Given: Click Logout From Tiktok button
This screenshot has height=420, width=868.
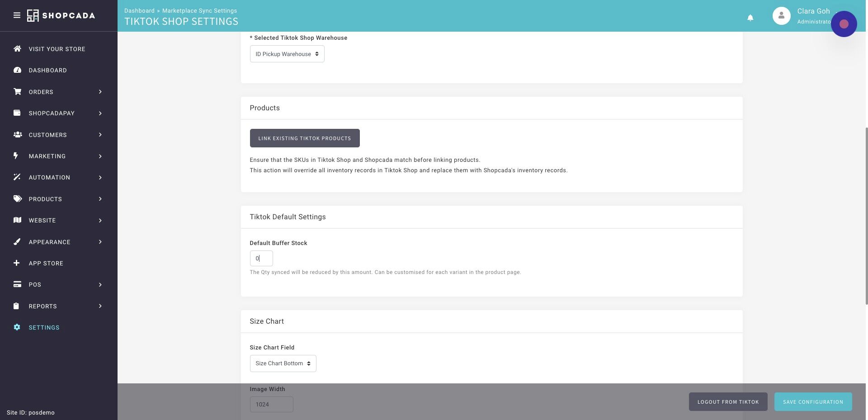Looking at the screenshot, I should [x=728, y=402].
